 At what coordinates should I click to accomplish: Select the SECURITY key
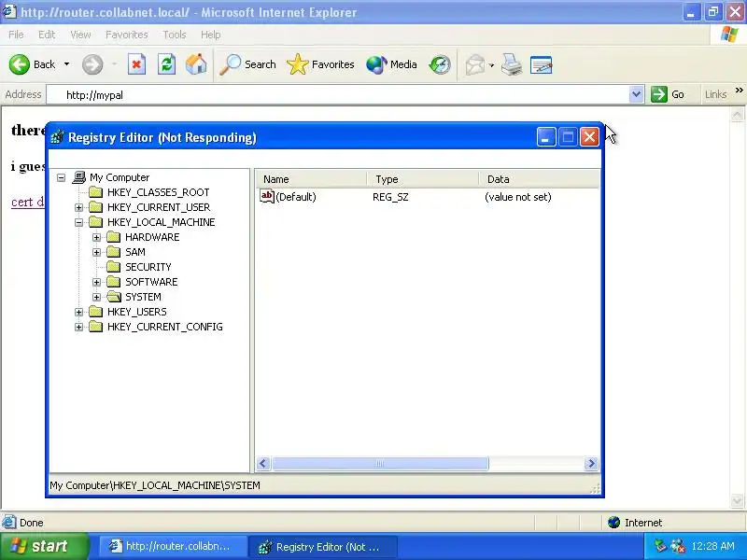(148, 267)
